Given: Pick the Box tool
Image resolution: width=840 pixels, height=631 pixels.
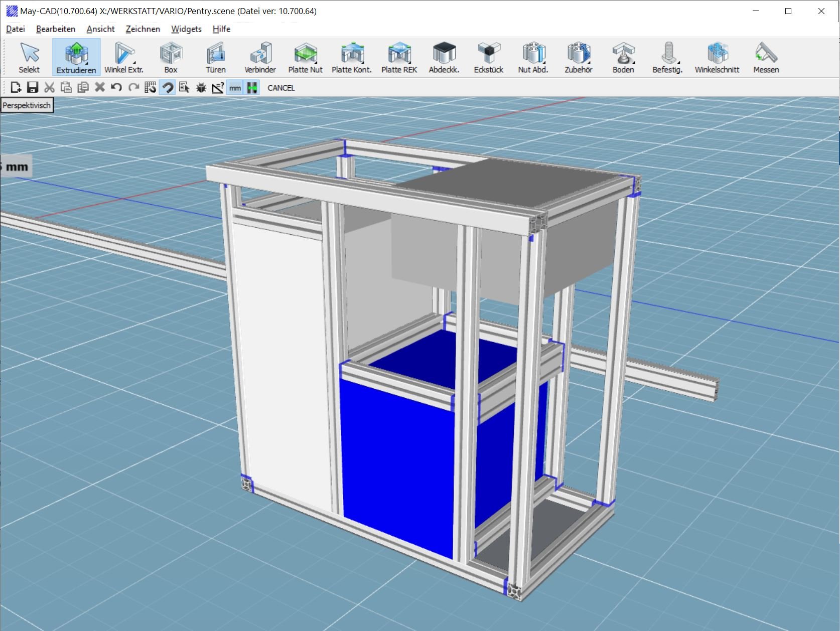Looking at the screenshot, I should [x=171, y=58].
